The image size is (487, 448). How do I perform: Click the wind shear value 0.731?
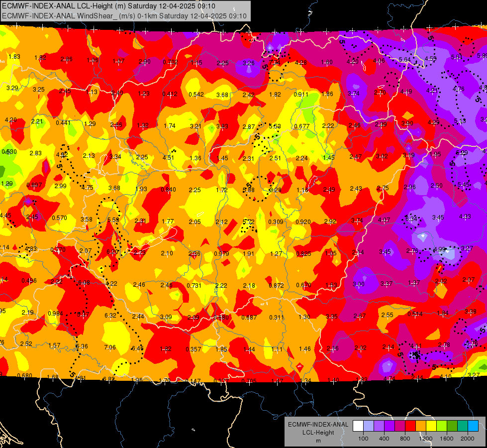194,285
